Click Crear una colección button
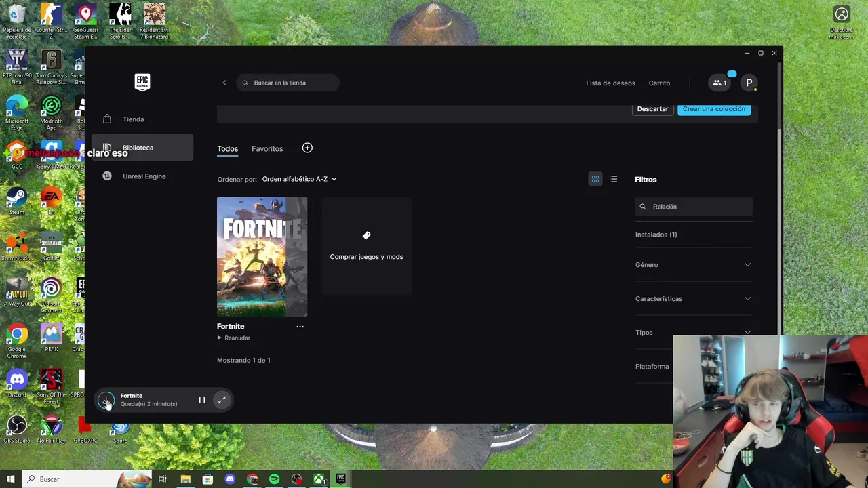 pos(713,108)
